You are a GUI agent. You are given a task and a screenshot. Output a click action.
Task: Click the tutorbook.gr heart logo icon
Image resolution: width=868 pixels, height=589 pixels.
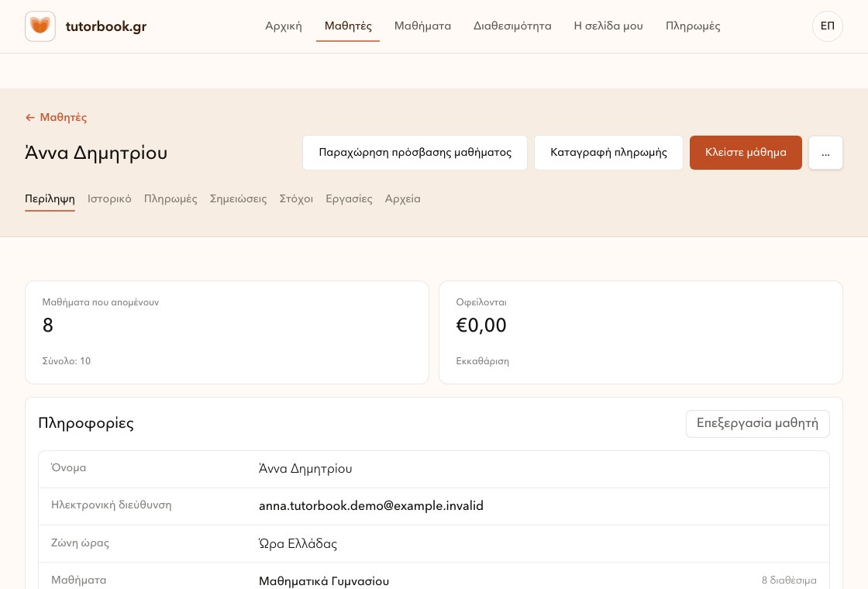pyautogui.click(x=40, y=26)
